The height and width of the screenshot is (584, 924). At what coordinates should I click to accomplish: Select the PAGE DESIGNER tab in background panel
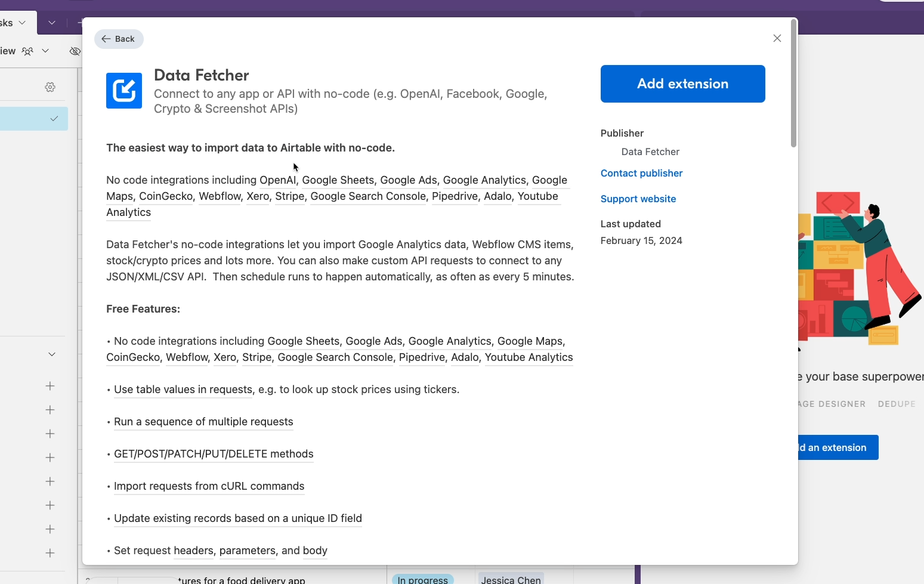832,404
